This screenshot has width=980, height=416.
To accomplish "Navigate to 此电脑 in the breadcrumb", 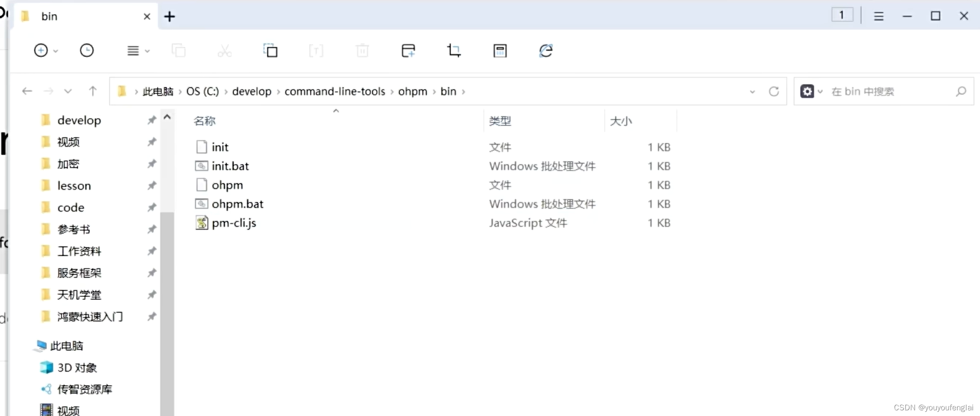I will click(x=158, y=91).
